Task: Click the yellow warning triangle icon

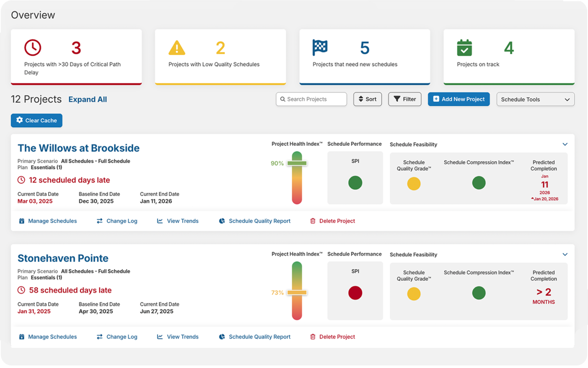Action: pos(177,48)
